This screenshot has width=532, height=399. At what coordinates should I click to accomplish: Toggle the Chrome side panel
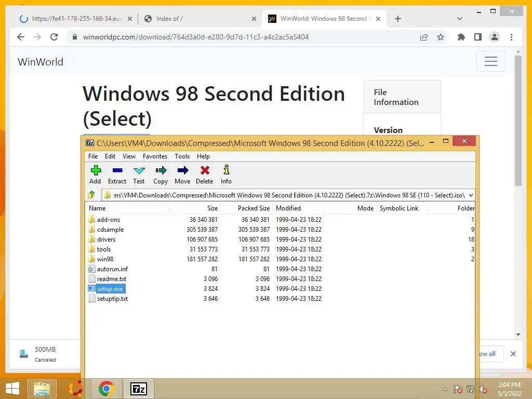(x=478, y=37)
